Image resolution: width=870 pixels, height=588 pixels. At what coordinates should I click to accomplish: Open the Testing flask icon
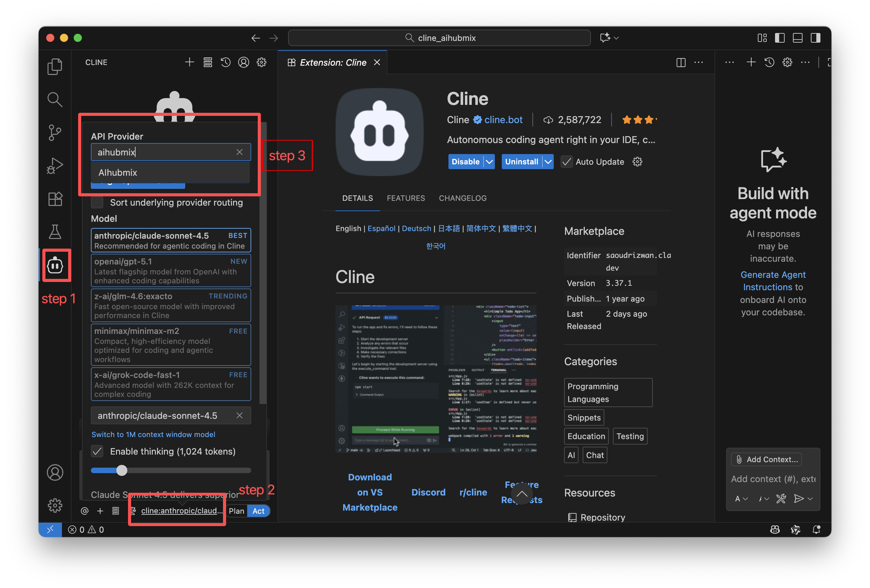(x=55, y=231)
